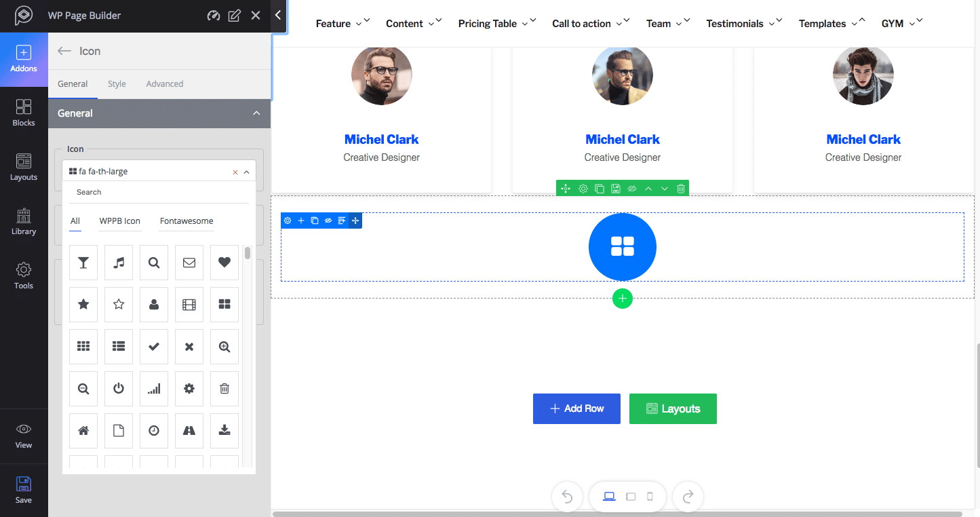Click the Add Row button
This screenshot has height=517, width=980.
pos(576,408)
